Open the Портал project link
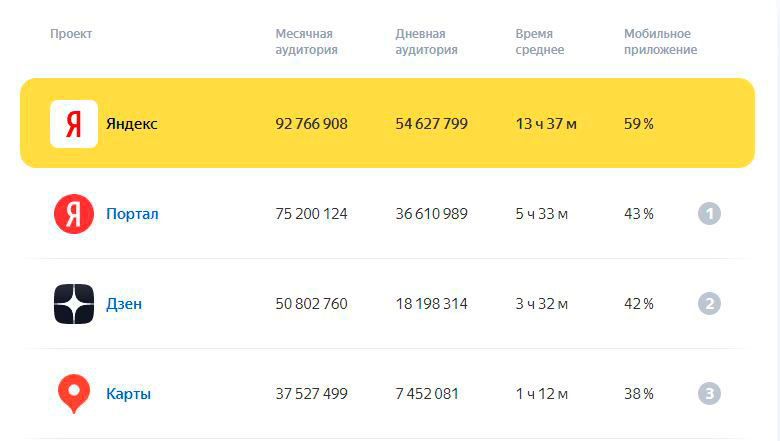This screenshot has height=441, width=780. (132, 214)
